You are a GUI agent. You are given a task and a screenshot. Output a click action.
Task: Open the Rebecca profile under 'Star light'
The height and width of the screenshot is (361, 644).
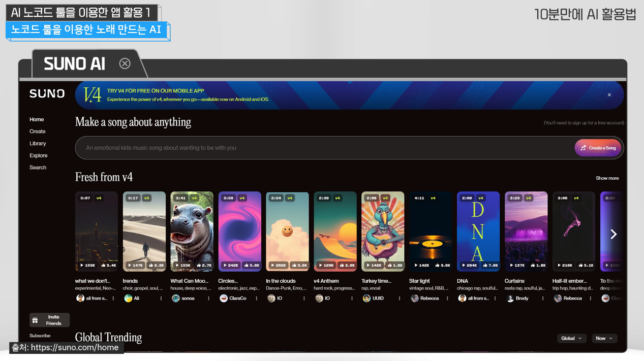[430, 299]
